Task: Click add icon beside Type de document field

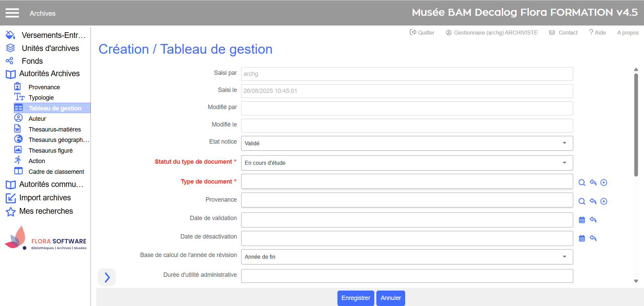Action: 604,183
